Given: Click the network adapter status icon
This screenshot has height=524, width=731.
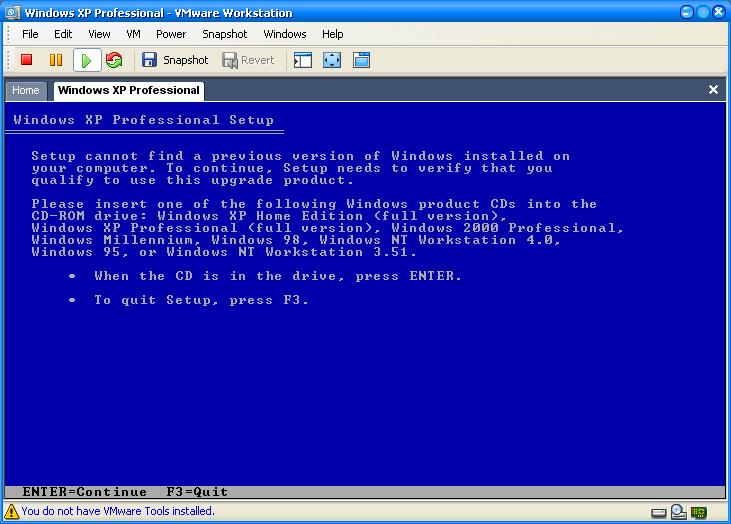Looking at the screenshot, I should [x=699, y=512].
